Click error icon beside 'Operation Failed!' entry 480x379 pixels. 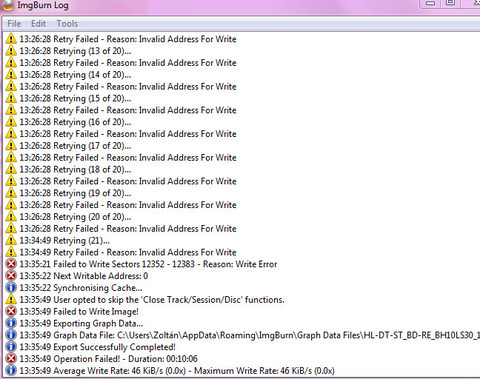click(x=11, y=359)
